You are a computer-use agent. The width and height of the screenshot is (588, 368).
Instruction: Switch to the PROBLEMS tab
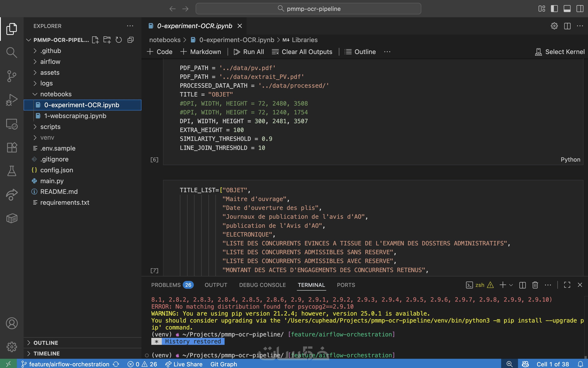pos(166,285)
